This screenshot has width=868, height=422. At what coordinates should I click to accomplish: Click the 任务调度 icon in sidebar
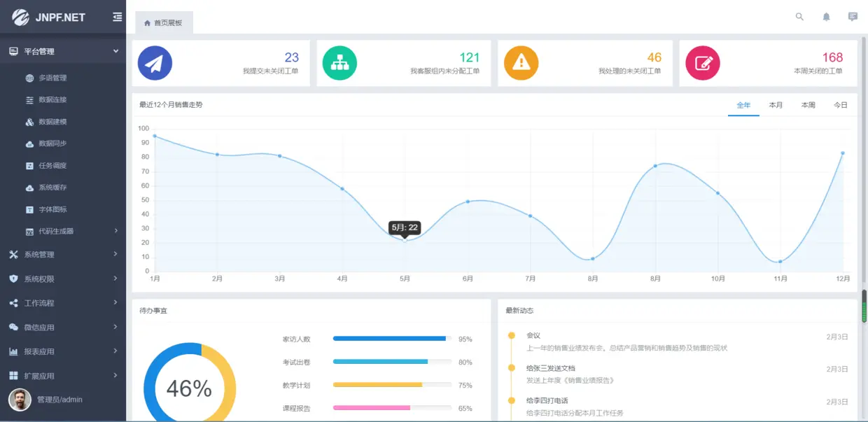coord(29,166)
